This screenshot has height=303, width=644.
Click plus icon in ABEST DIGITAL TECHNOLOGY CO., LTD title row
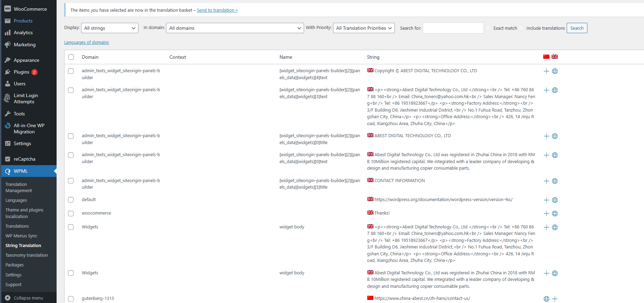point(546,136)
